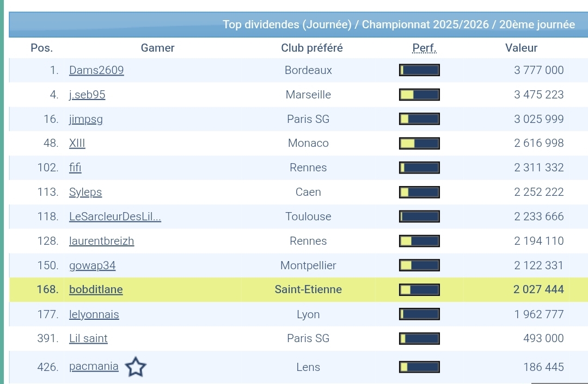Image resolution: width=588 pixels, height=384 pixels.
Task: Open jimpsg gamer profile link
Action: point(86,119)
